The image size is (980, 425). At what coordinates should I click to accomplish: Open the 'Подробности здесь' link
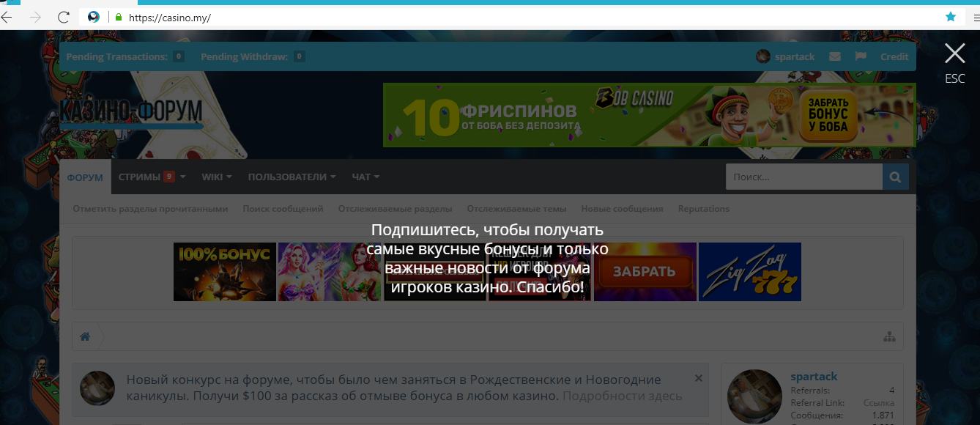point(623,396)
